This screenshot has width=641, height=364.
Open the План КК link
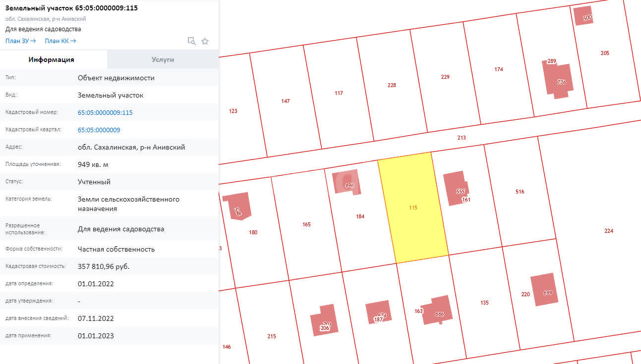60,41
